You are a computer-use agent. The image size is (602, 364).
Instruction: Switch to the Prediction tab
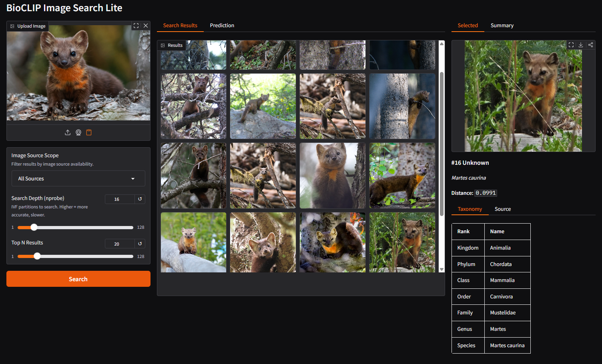[222, 25]
